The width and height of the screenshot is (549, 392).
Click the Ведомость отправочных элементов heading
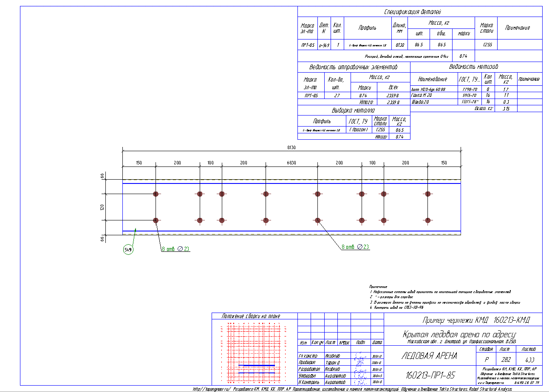[354, 67]
